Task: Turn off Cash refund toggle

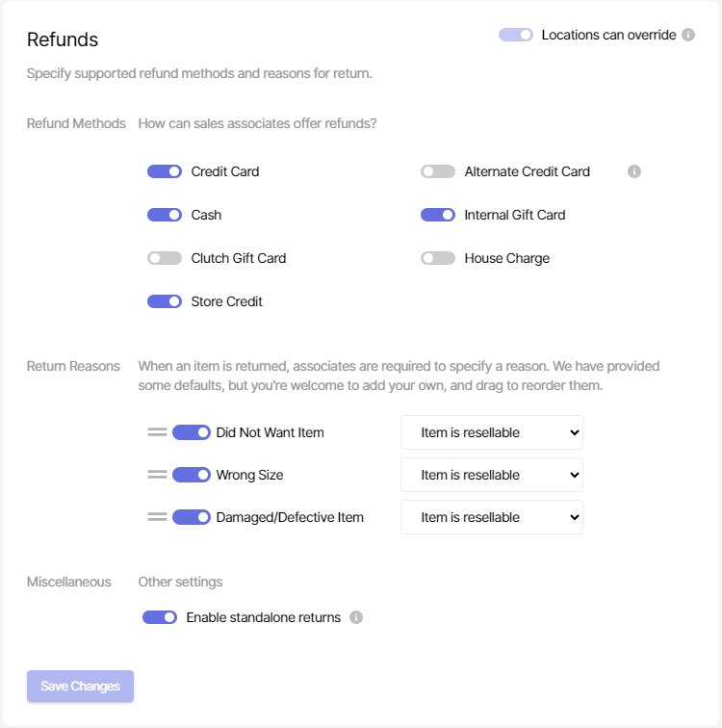Action: pos(165,215)
